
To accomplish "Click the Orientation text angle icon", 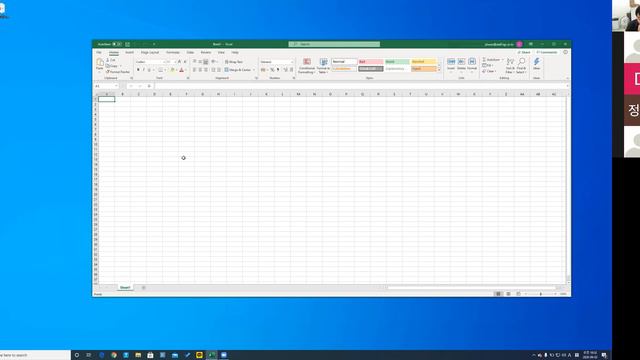I will point(214,62).
